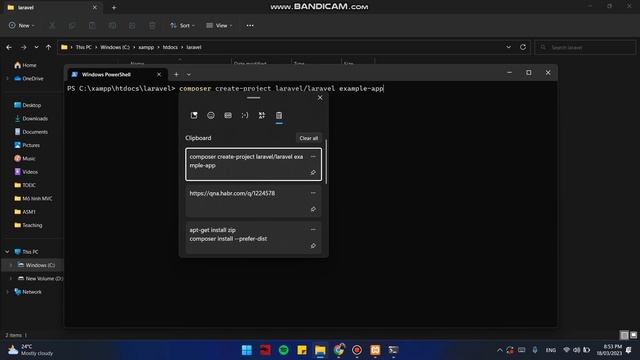Expand the Network tree node
Viewport: 640px width, 360px height.
(7, 292)
